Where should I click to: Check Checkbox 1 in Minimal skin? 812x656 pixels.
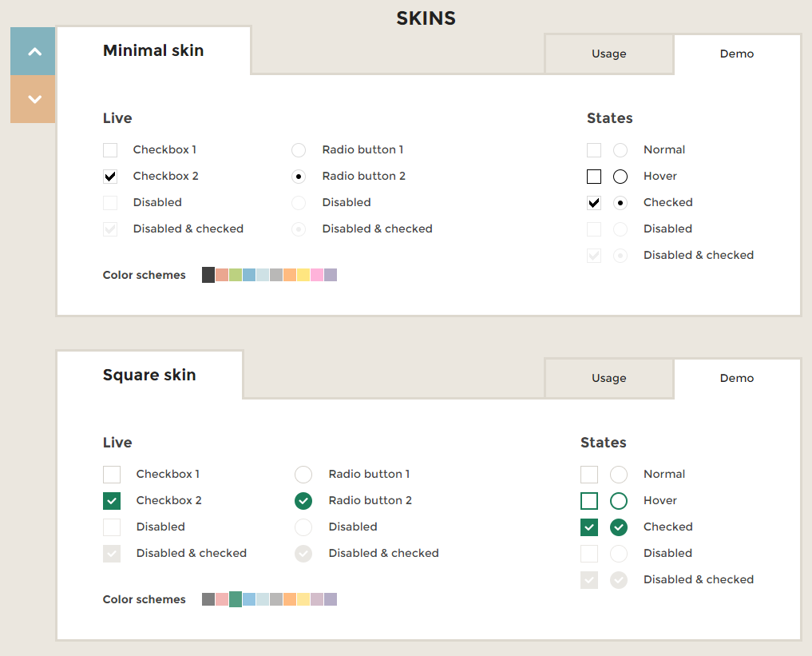coord(110,150)
